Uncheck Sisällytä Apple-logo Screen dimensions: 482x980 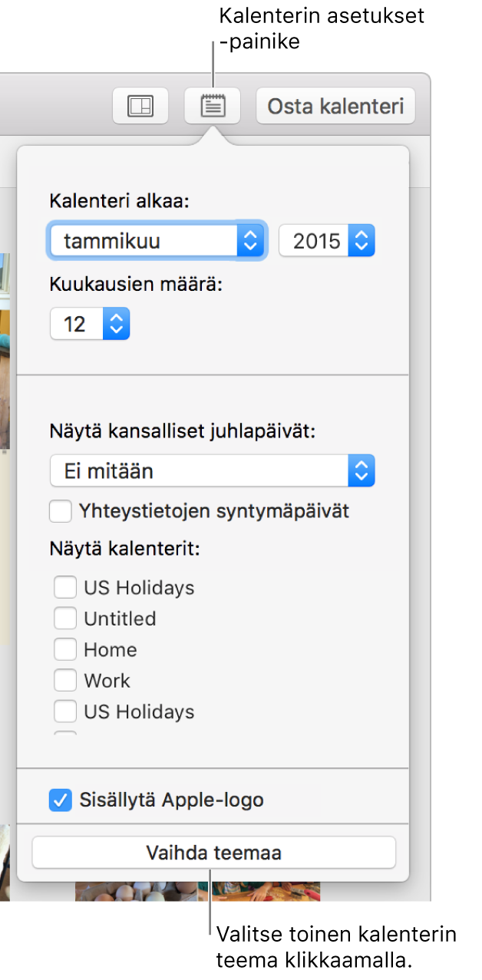pyautogui.click(x=61, y=800)
